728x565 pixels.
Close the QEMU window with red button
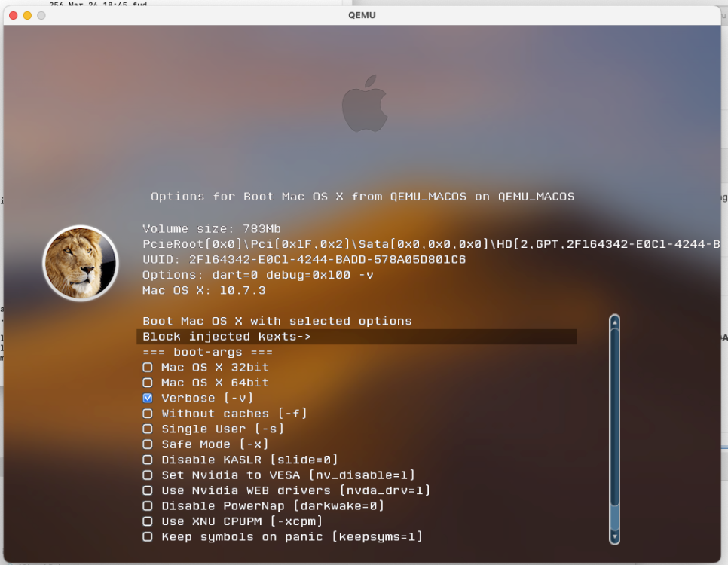click(14, 15)
